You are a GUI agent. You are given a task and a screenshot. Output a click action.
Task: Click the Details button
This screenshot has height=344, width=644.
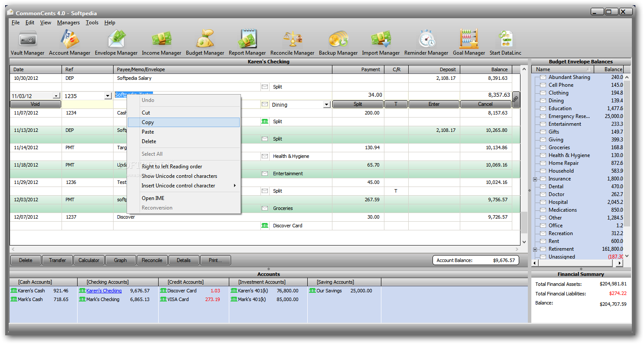click(184, 260)
